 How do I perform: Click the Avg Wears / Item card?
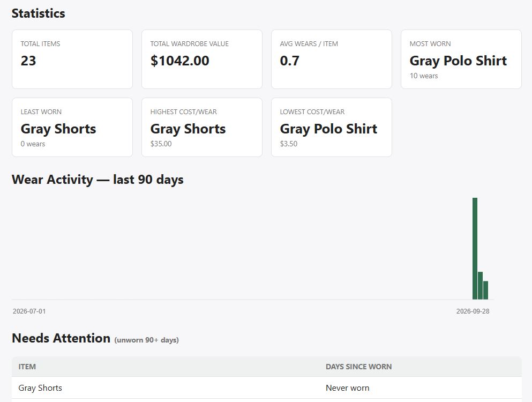coord(332,59)
